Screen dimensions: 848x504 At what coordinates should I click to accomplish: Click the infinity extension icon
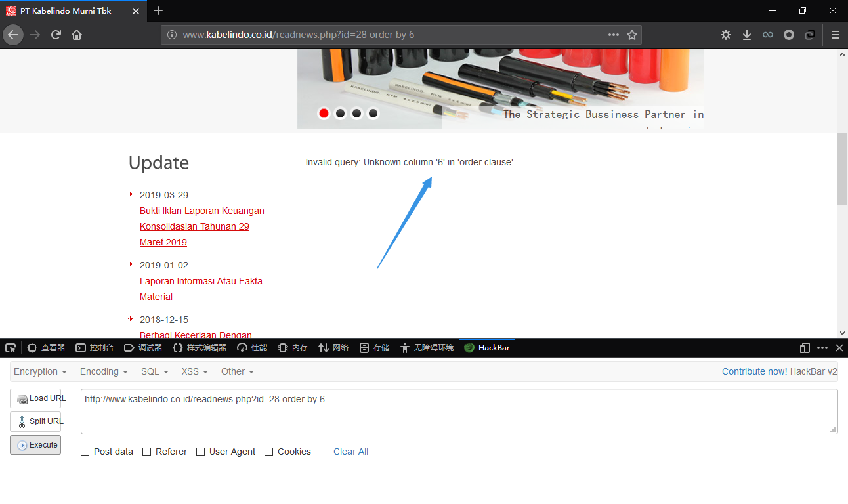tap(767, 35)
